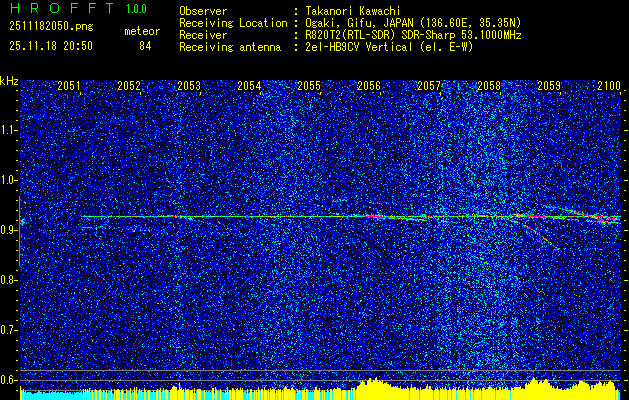Viewport: 629px width, 400px height.
Task: Click the HROFFT title text
Action: [62, 8]
